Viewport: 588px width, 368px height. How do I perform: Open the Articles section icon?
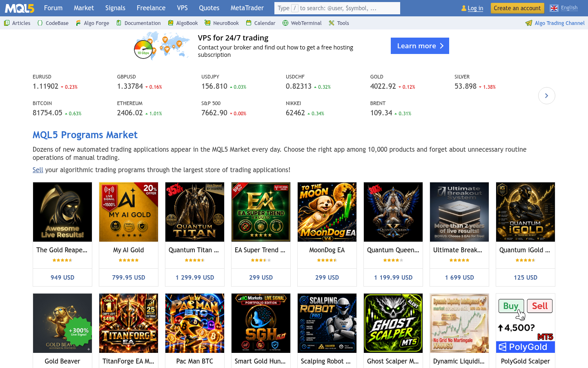(7, 23)
